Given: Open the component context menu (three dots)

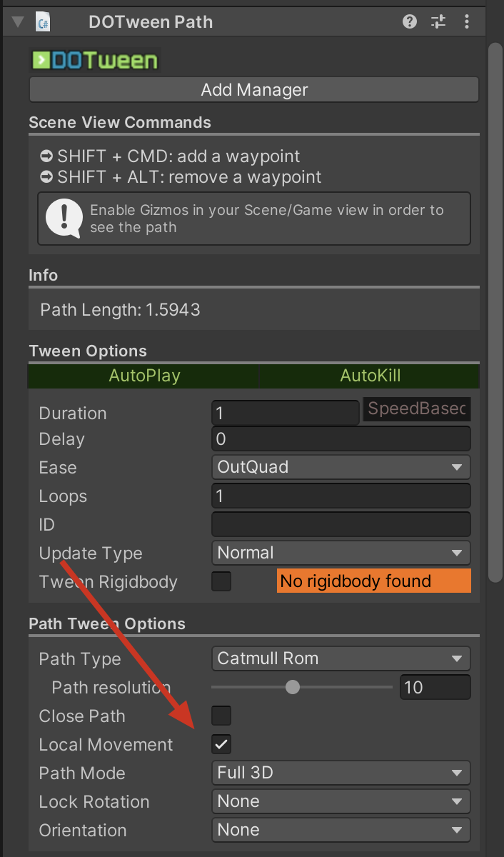Looking at the screenshot, I should tap(467, 21).
